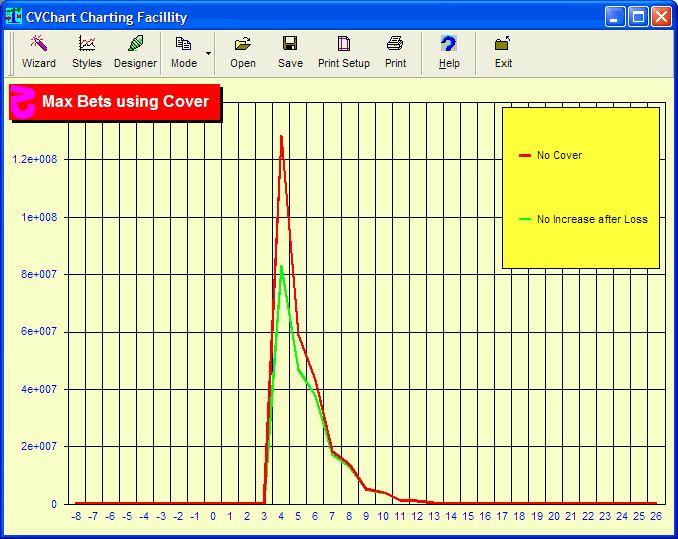Open a chart file with Open
The height and width of the screenshot is (539, 678).
point(243,51)
